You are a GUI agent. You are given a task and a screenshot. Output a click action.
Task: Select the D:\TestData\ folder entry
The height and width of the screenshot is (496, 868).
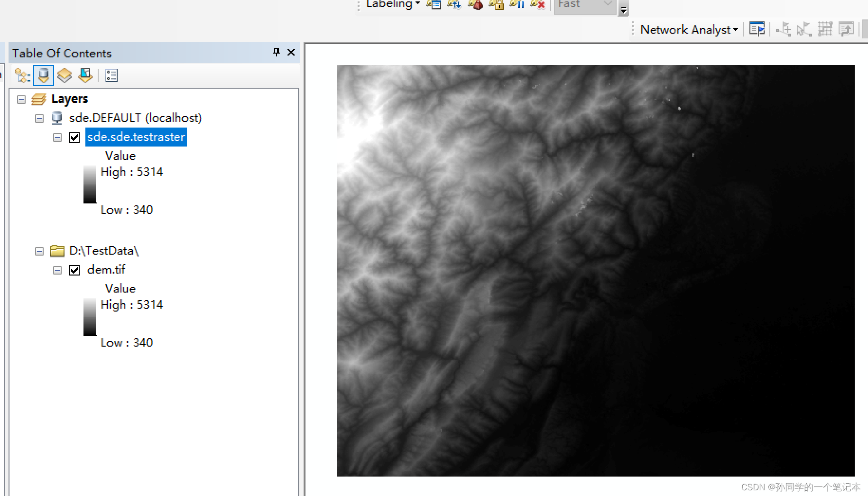(104, 250)
